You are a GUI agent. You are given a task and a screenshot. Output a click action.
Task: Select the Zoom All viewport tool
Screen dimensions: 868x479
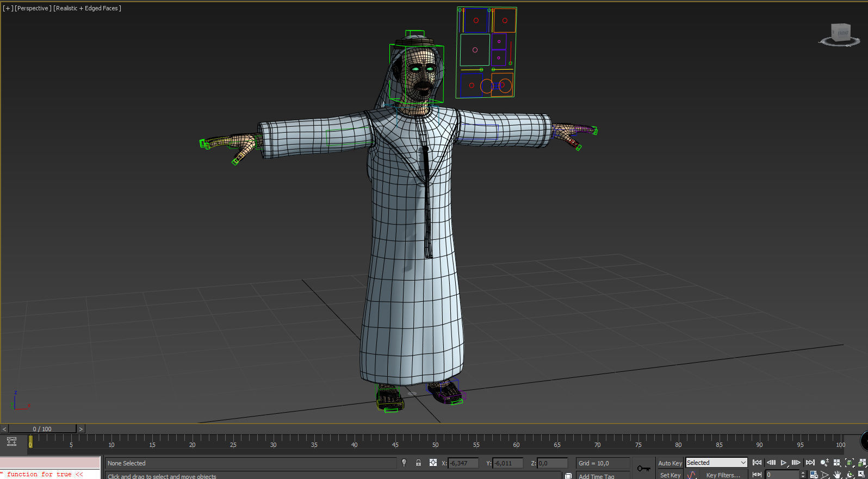click(837, 463)
